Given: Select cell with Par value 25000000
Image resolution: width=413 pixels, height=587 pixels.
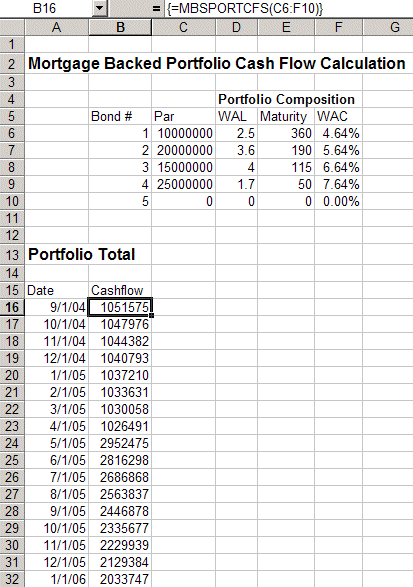Looking at the screenshot, I should pyautogui.click(x=183, y=184).
